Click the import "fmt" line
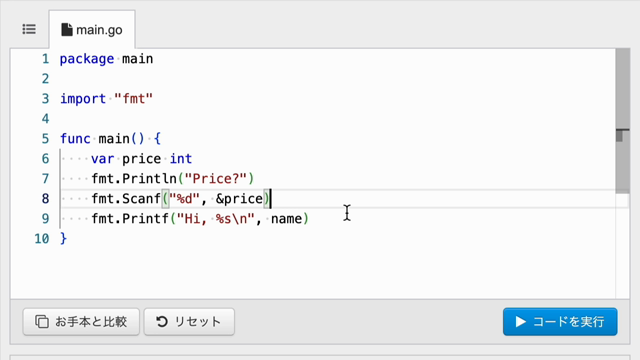Image resolution: width=640 pixels, height=360 pixels. click(x=107, y=99)
